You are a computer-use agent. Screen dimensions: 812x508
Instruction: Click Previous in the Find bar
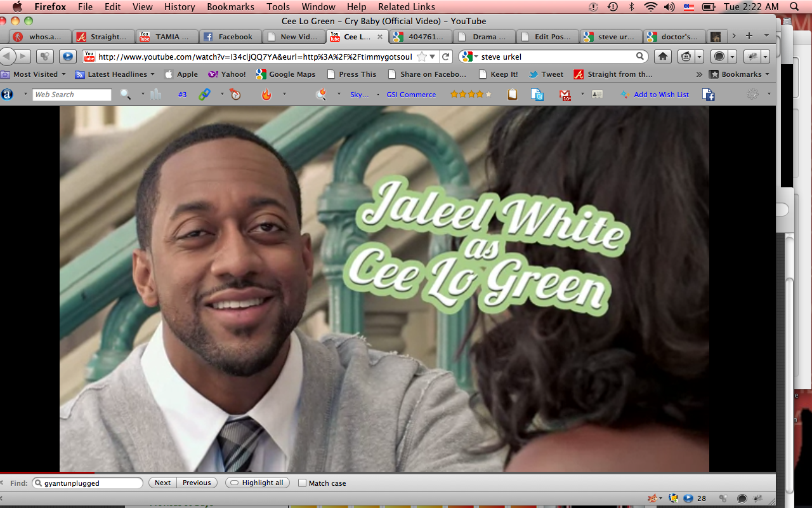tap(197, 483)
